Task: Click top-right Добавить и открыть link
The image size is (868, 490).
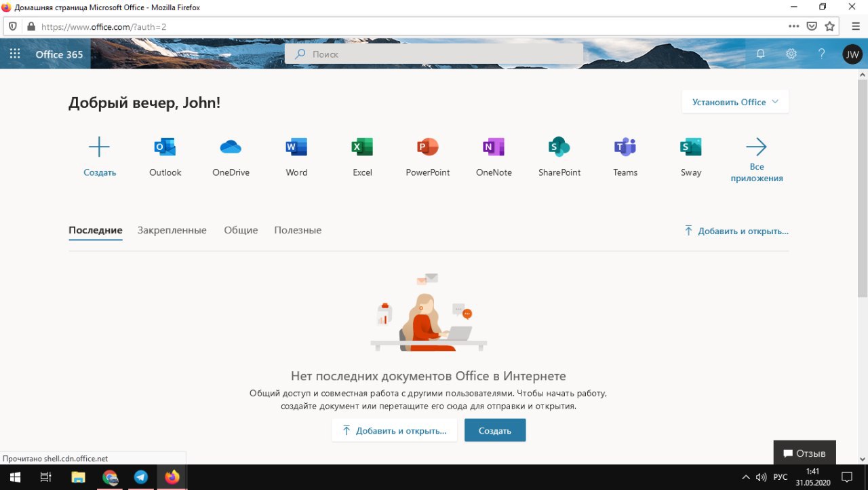Action: point(736,231)
